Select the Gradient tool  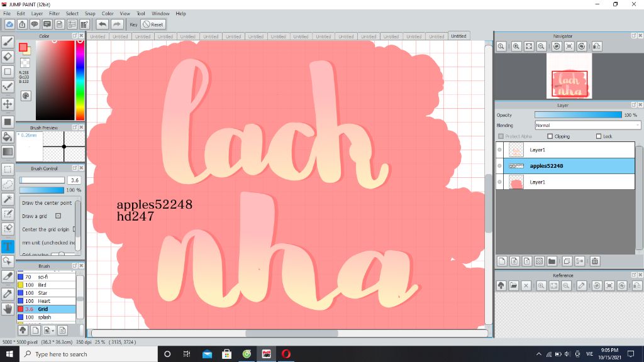(8, 151)
